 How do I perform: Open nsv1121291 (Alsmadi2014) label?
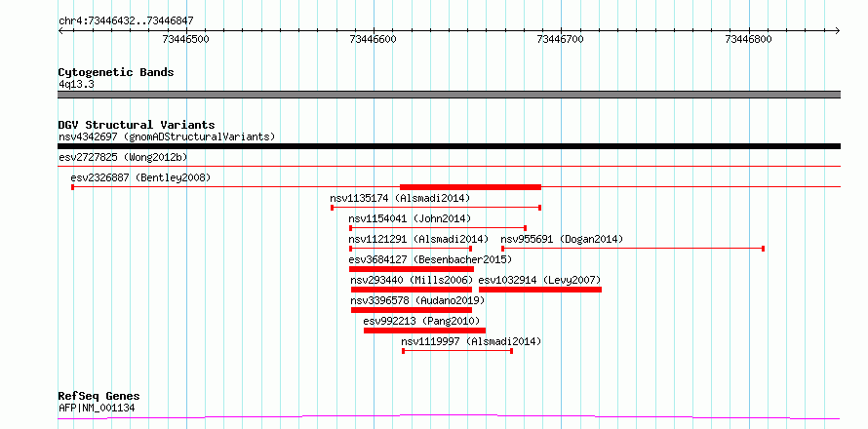(x=418, y=239)
